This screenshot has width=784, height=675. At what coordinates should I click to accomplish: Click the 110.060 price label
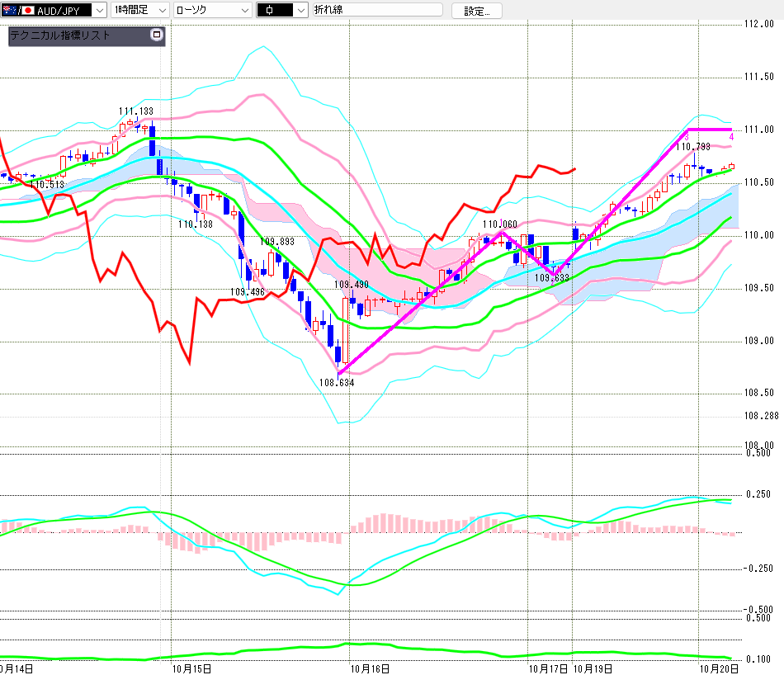[500, 224]
